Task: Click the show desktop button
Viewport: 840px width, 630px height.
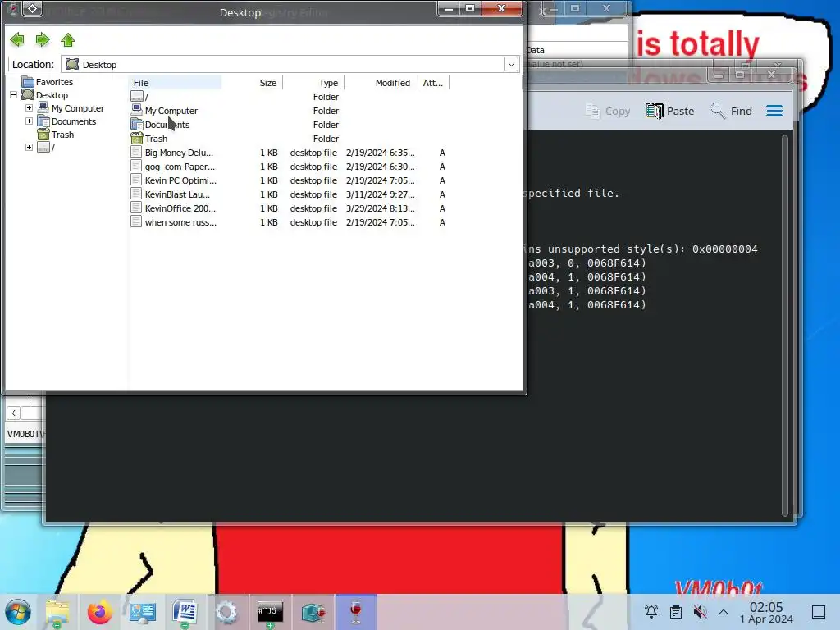Action: coord(819,612)
